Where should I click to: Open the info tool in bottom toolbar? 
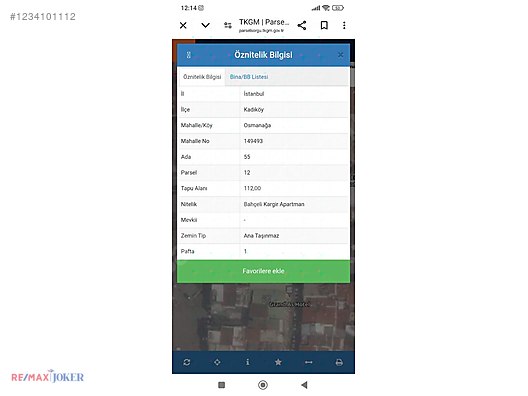click(x=248, y=362)
